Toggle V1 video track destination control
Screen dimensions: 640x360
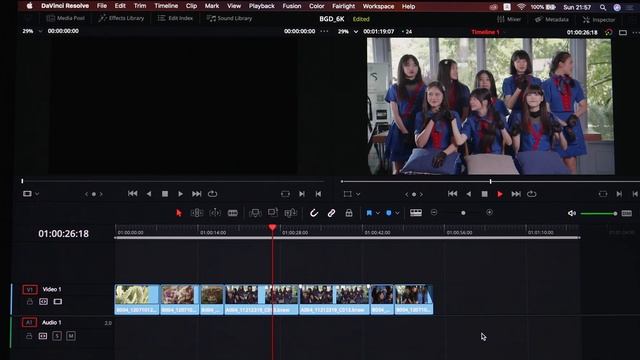(x=29, y=289)
